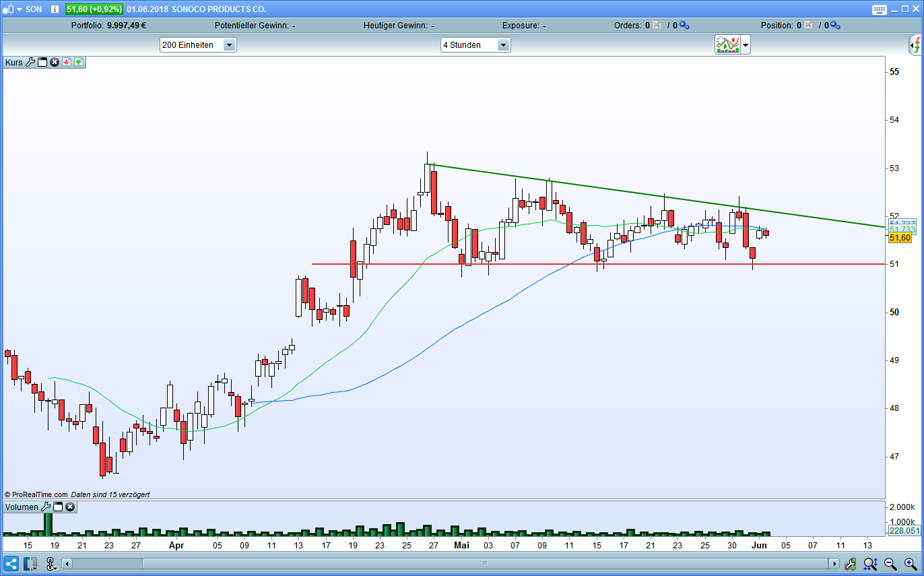The image size is (924, 576).
Task: Move Kurs panel down with red arrow
Action: (x=67, y=62)
